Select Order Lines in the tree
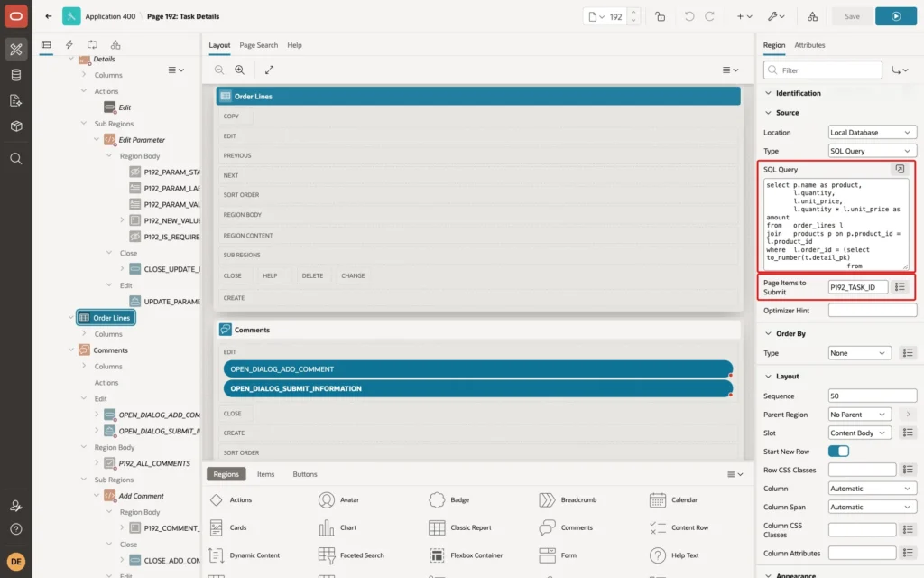This screenshot has height=578, width=924. pyautogui.click(x=106, y=318)
